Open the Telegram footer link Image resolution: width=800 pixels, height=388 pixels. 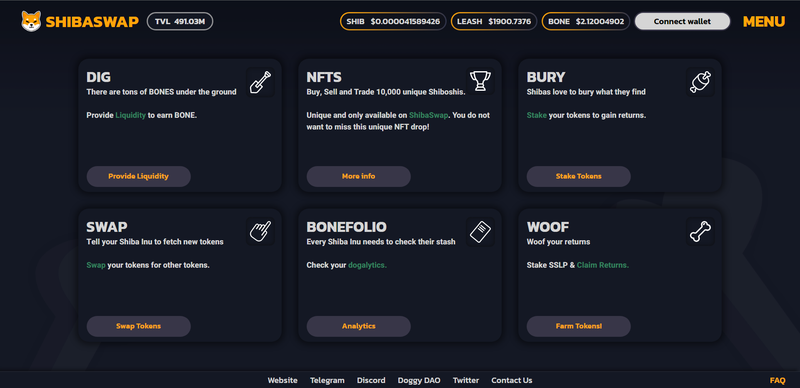click(327, 380)
